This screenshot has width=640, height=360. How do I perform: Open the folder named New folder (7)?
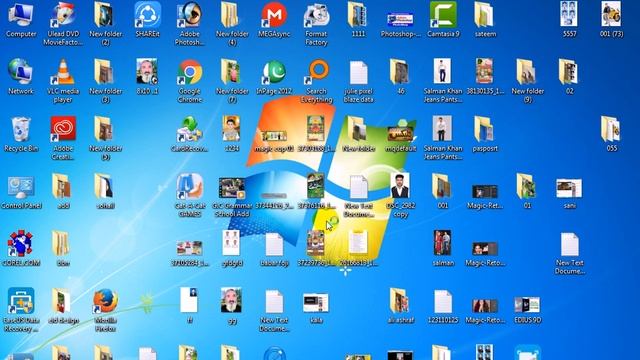(232, 81)
